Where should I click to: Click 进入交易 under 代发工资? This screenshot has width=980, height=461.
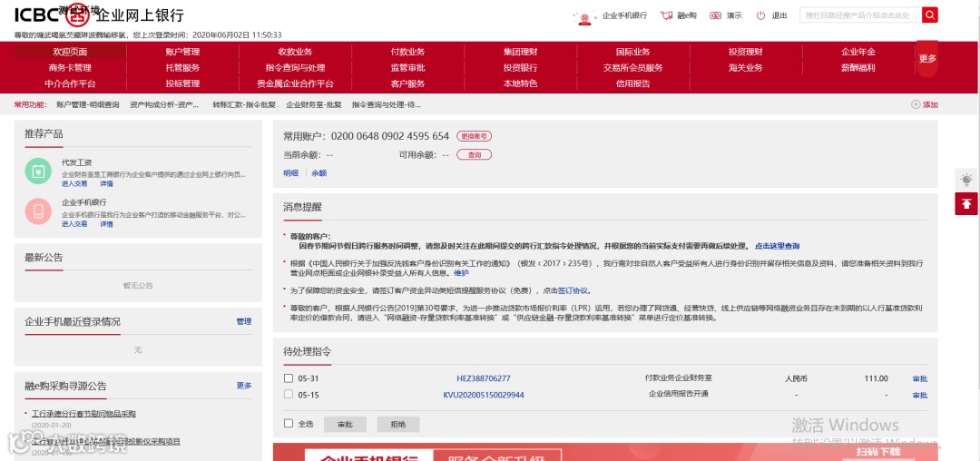tap(74, 183)
